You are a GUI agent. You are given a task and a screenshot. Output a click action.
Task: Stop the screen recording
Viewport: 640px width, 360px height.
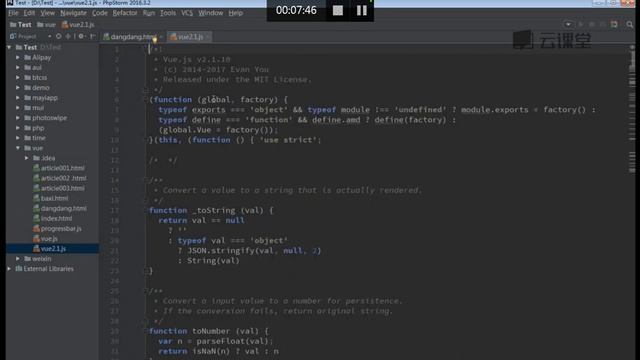pyautogui.click(x=338, y=11)
